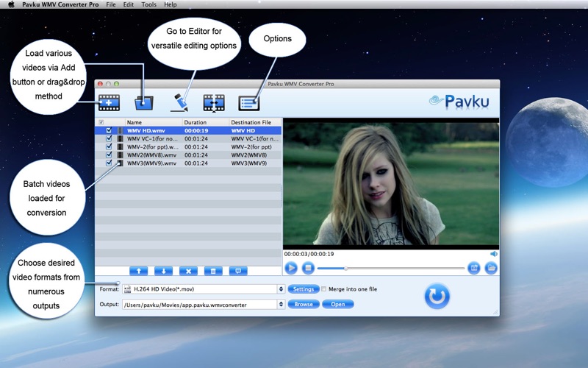Move the selected file up with the arrow button
Viewport: 588px width, 368px height.
pos(139,271)
